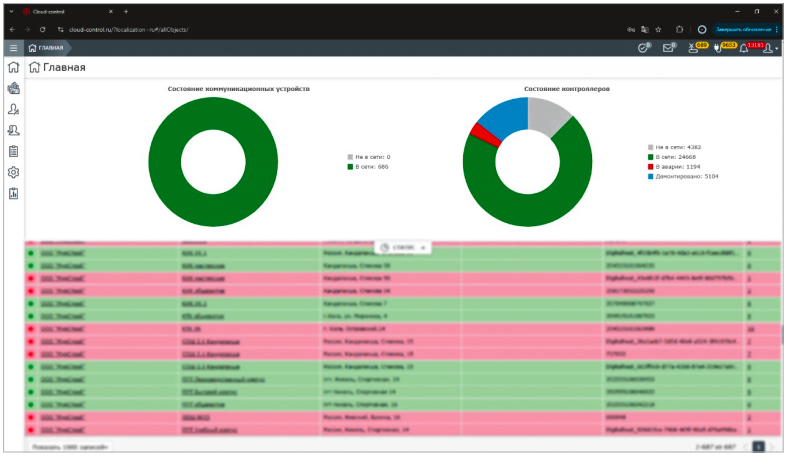Click the home icon in left sidebar

[14, 68]
